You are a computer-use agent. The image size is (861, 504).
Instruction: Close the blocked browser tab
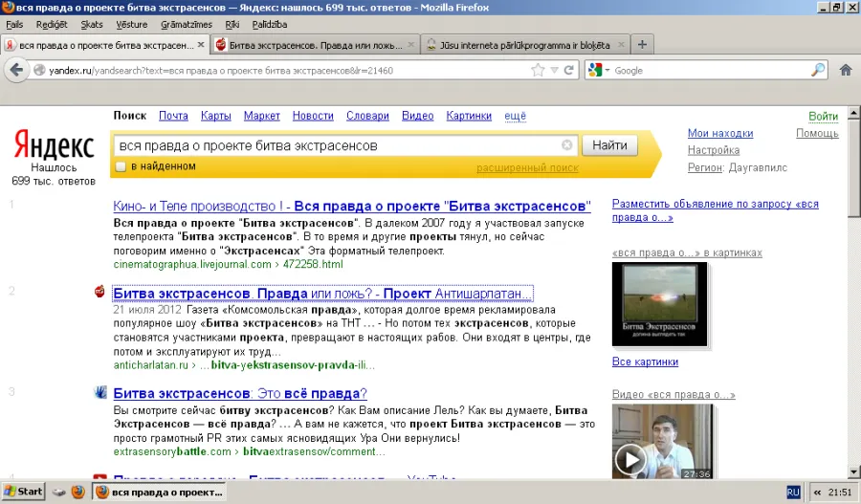(x=621, y=44)
